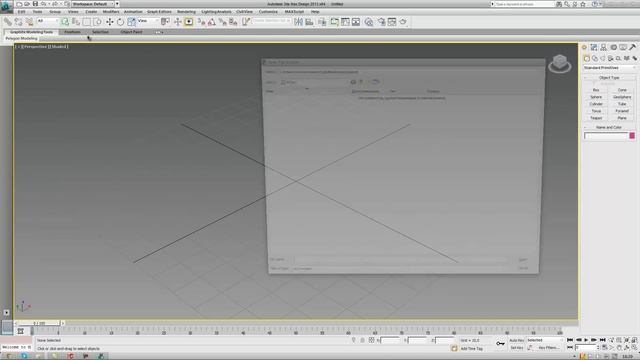Open the Modifiers menu
Viewport: 640px width, 360px height.
click(111, 12)
